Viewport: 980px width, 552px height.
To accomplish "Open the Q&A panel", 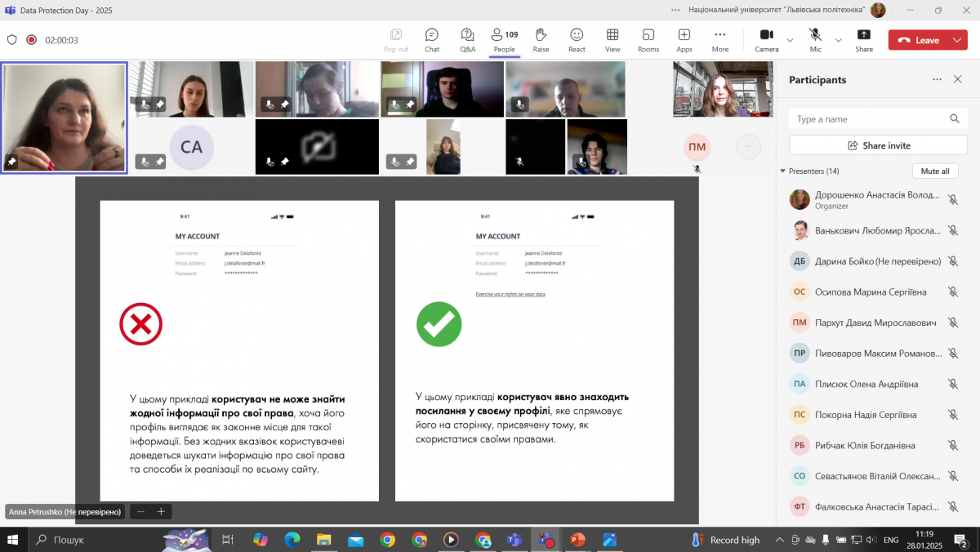I will [x=467, y=40].
